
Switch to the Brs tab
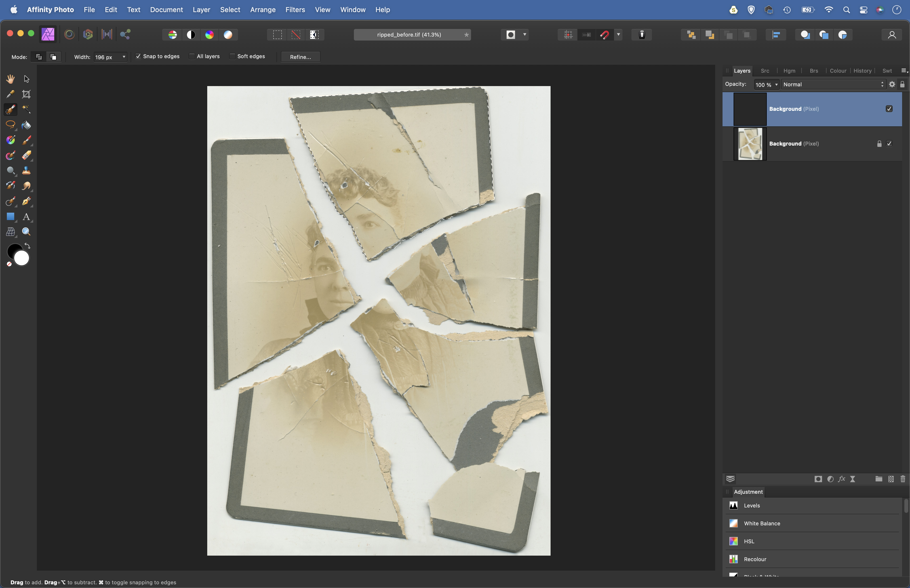pos(814,71)
